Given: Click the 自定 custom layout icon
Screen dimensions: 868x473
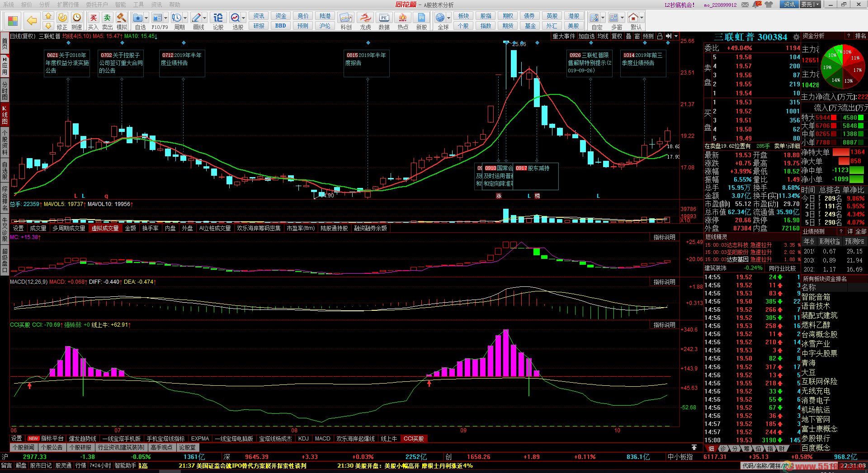Looking at the screenshot, I should point(594,18).
